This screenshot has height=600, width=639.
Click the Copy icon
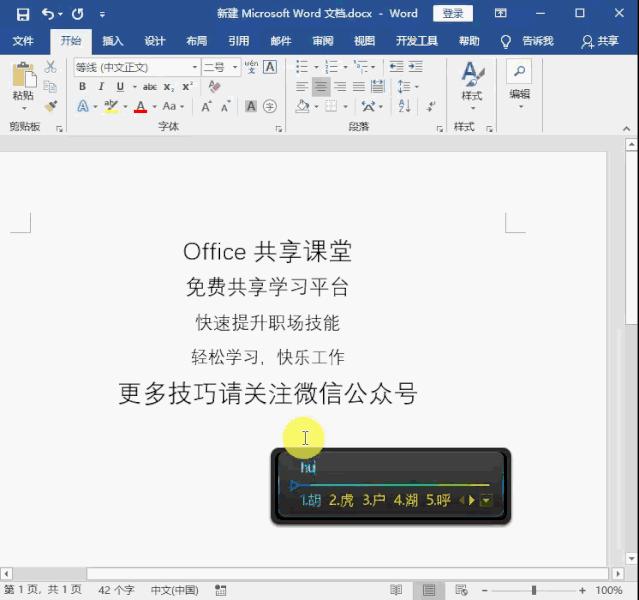(50, 87)
